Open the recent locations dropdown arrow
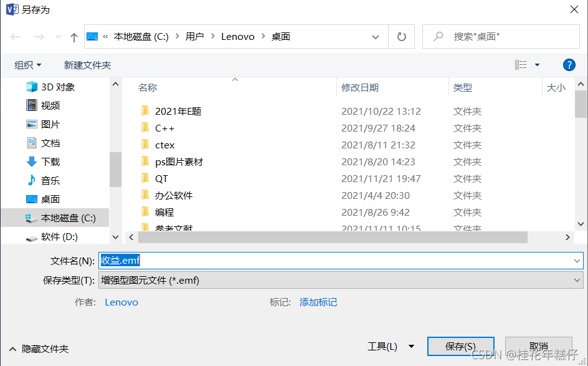588x366 pixels. tap(58, 37)
